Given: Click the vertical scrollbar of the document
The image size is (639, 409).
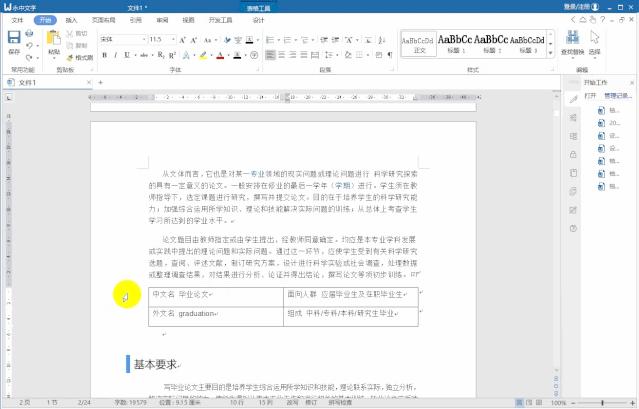Looking at the screenshot, I should [556, 232].
